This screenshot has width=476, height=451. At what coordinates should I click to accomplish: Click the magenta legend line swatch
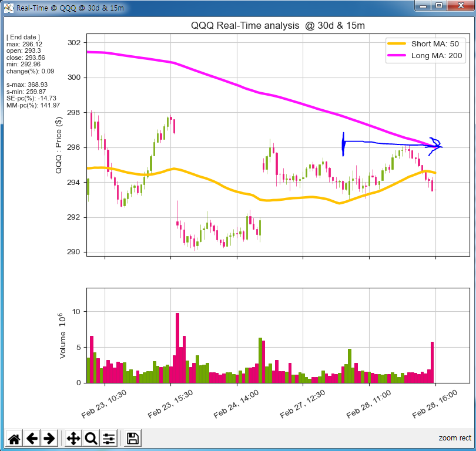pos(397,56)
